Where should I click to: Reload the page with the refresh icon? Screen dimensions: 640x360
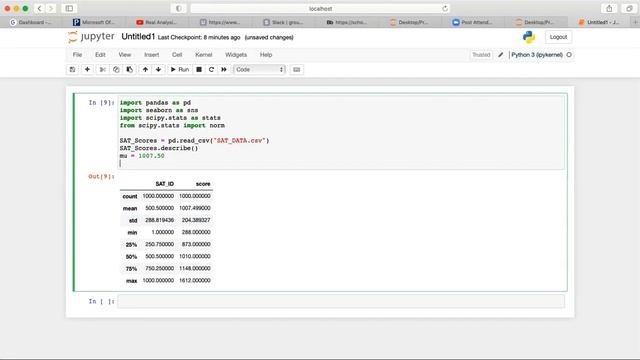point(444,9)
